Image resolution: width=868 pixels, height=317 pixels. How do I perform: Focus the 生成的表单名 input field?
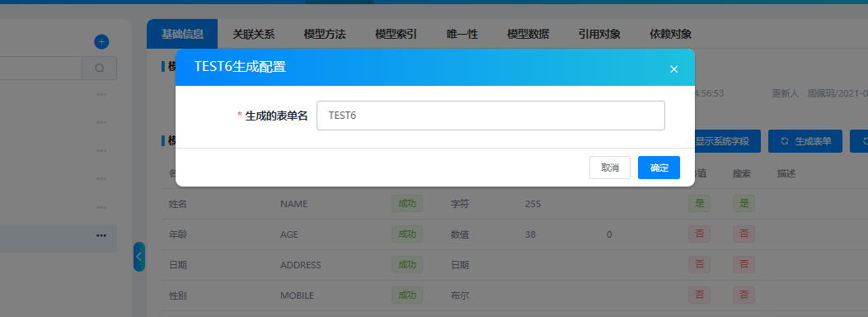pyautogui.click(x=490, y=116)
